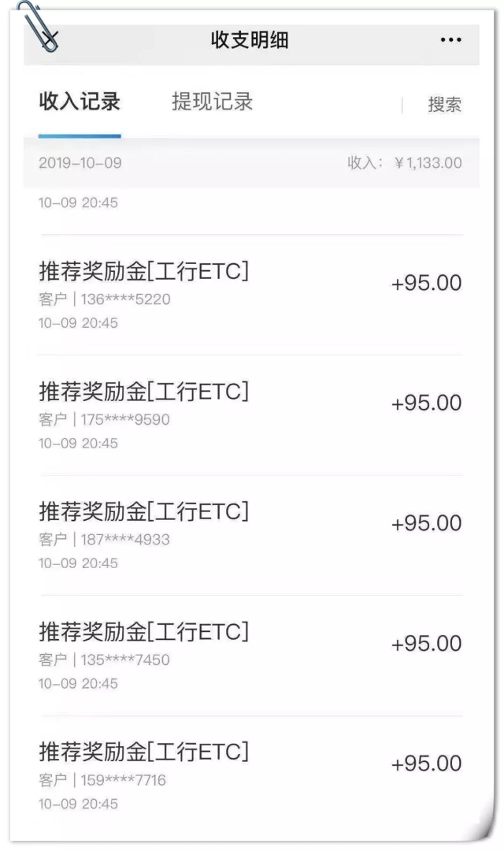Click the +95.00 amount for customer 159****7716
Image resolution: width=504 pixels, height=851 pixels.
426,764
